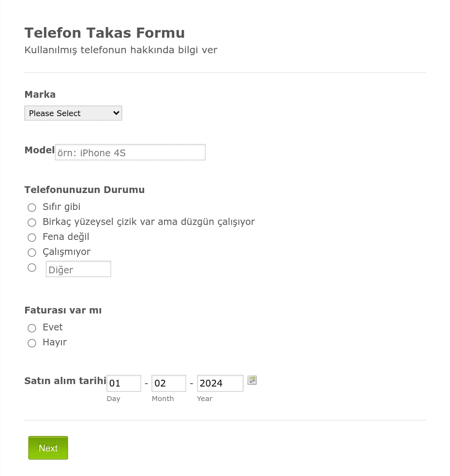
Task: Click the 'Çalışmıyor' label text
Action: tap(66, 252)
